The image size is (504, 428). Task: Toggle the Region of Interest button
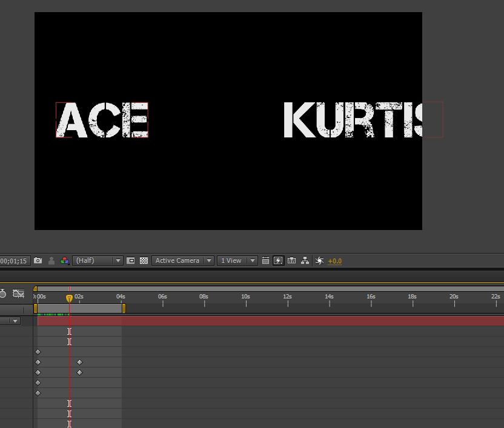point(130,260)
